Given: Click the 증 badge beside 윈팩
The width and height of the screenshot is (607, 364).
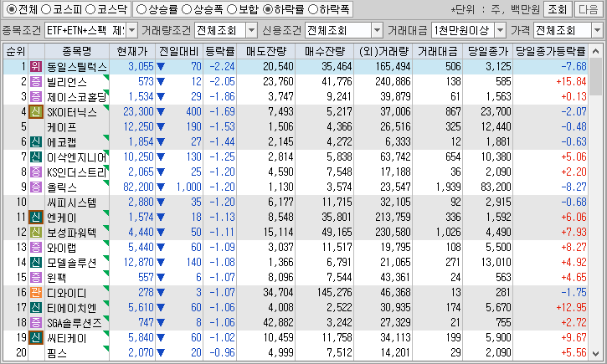Looking at the screenshot, I should tap(36, 278).
